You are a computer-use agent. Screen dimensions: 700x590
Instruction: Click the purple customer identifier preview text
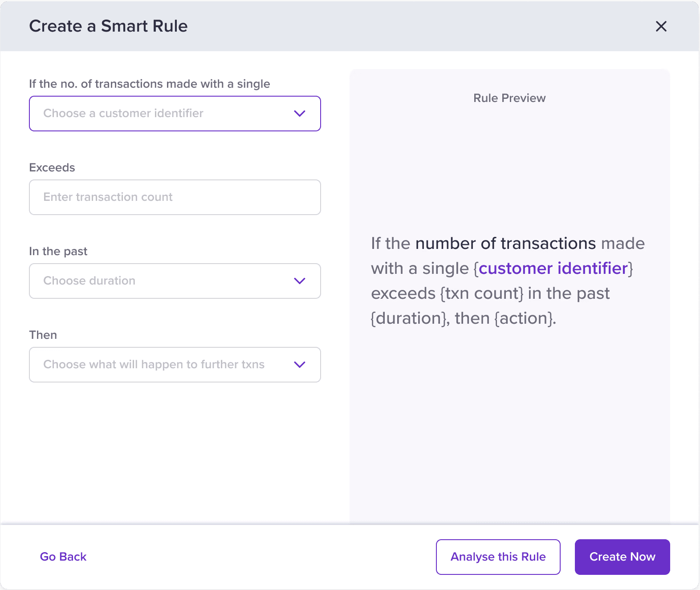pos(553,269)
